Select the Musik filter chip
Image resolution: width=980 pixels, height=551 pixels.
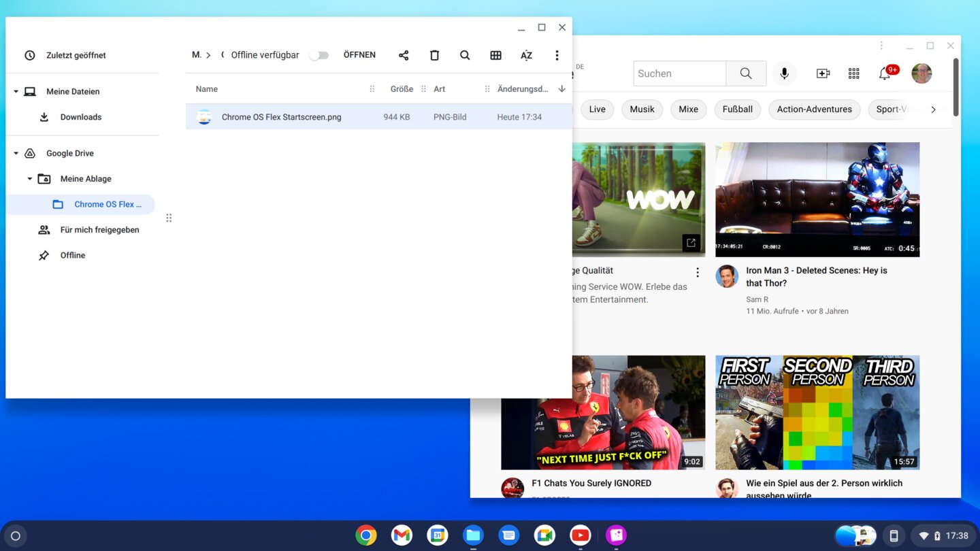pyautogui.click(x=642, y=110)
